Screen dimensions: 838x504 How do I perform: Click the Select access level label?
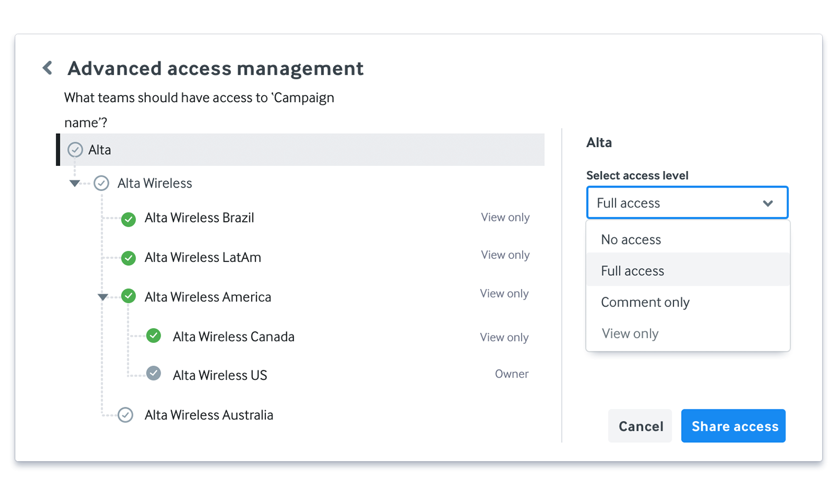[x=637, y=175]
